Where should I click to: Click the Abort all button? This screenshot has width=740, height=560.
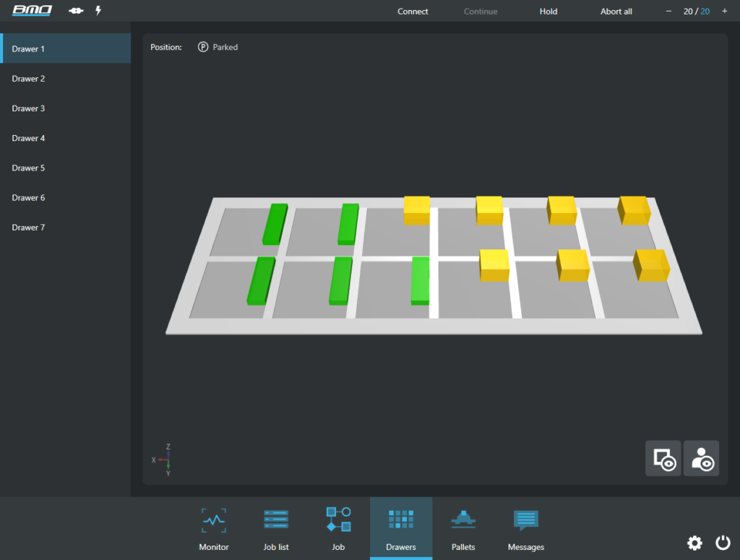(x=616, y=12)
